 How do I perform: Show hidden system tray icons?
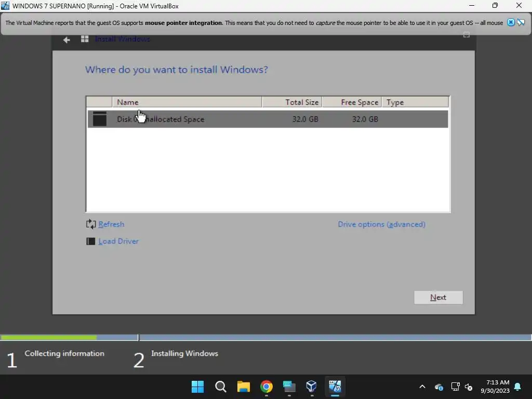point(422,387)
